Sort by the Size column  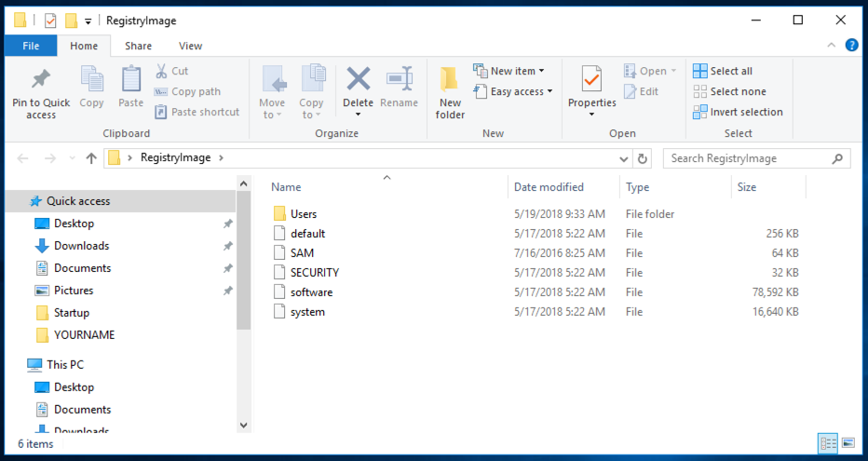click(746, 187)
